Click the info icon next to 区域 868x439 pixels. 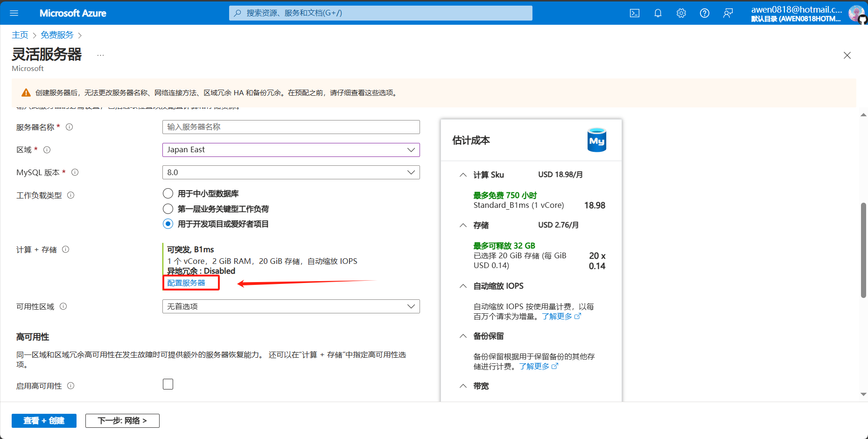(47, 150)
